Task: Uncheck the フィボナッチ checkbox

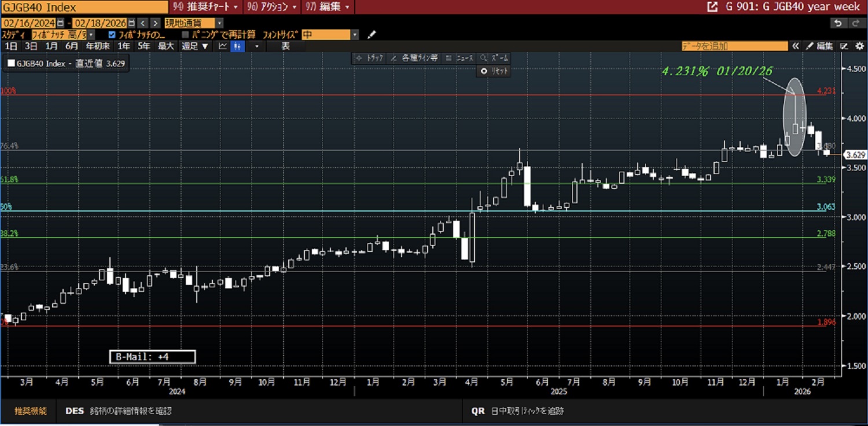Action: coord(112,35)
